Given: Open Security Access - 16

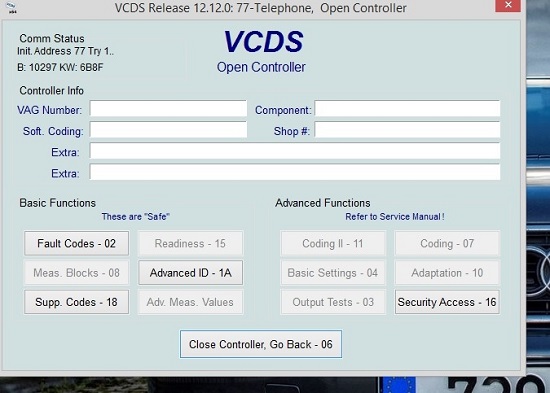Looking at the screenshot, I should (x=447, y=302).
